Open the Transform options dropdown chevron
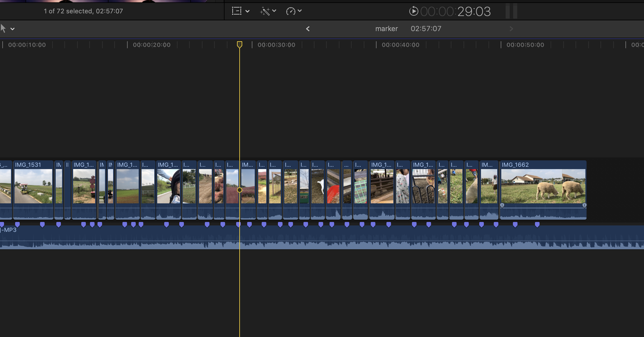 [247, 11]
